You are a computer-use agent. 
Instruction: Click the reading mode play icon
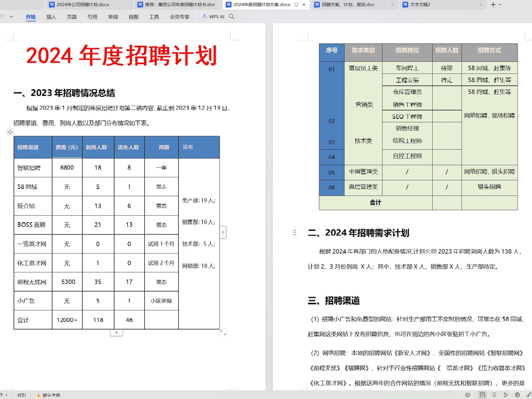tap(506, 395)
